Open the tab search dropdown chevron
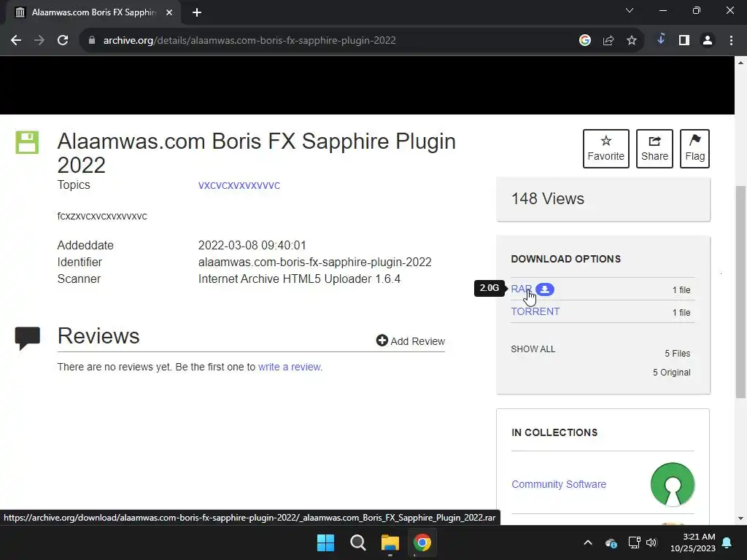Image resolution: width=747 pixels, height=560 pixels. (x=630, y=10)
